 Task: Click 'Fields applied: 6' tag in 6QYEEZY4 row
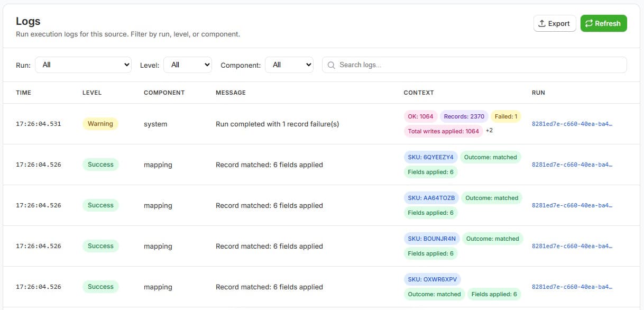click(430, 172)
